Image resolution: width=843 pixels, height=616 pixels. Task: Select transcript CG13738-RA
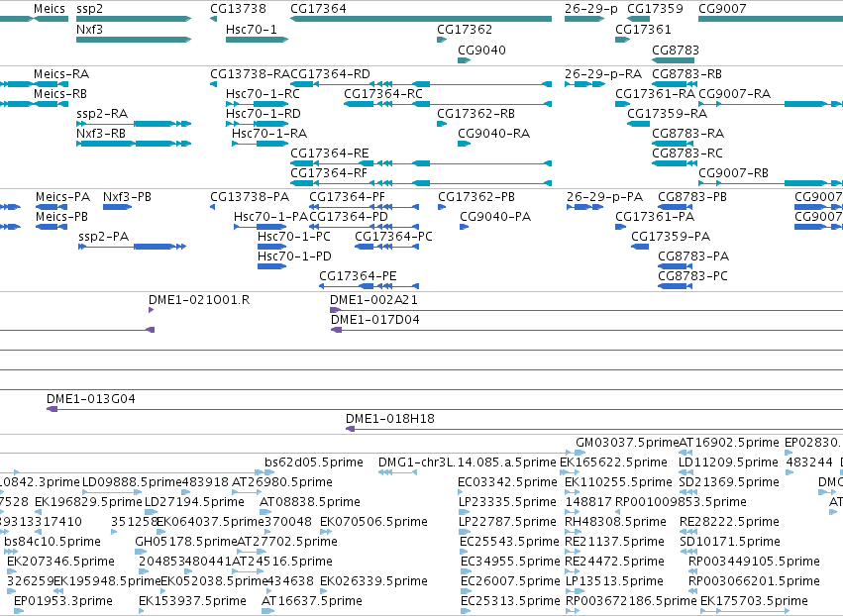[x=250, y=73]
